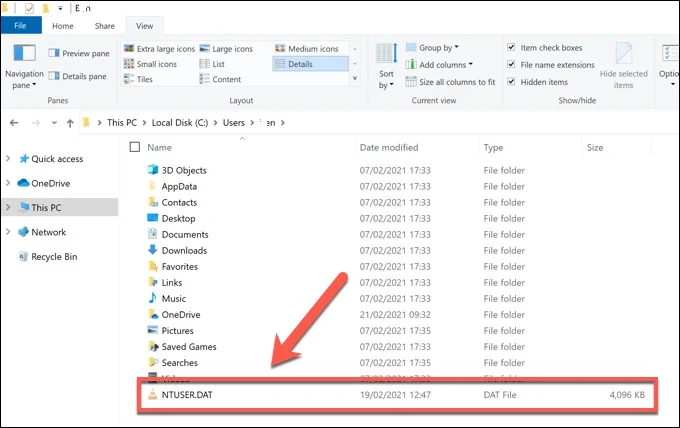
Task: Disable File name extensions checkbox
Action: (511, 64)
